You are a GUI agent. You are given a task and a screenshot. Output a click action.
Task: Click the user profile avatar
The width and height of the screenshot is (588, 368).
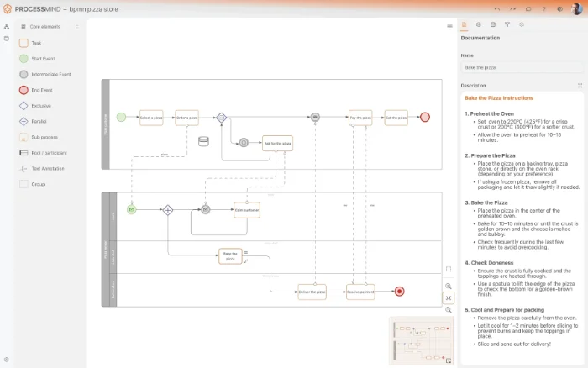(x=576, y=8)
